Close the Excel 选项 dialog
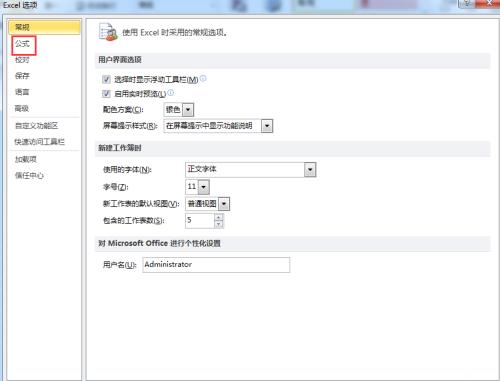Image resolution: width=500 pixels, height=381 pixels. 489,3
